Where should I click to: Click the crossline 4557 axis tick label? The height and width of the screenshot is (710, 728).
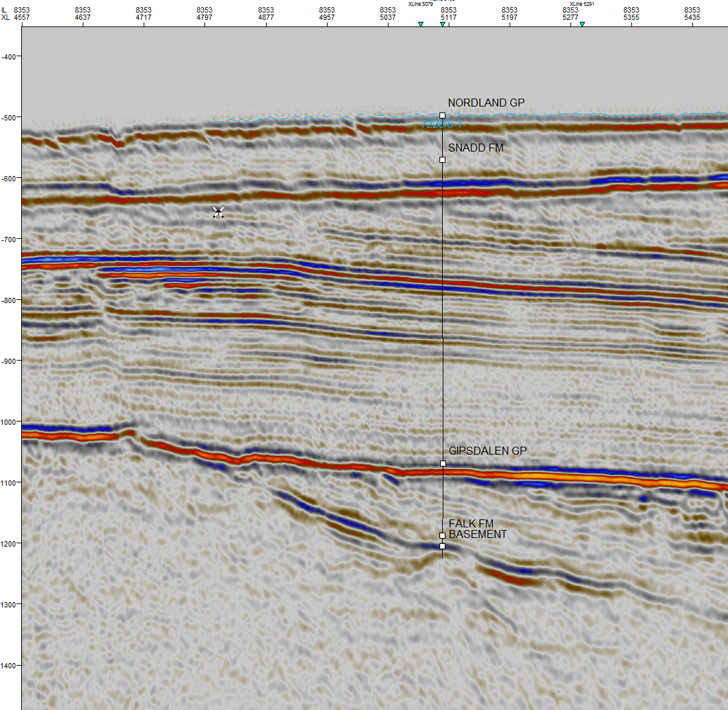click(x=22, y=18)
